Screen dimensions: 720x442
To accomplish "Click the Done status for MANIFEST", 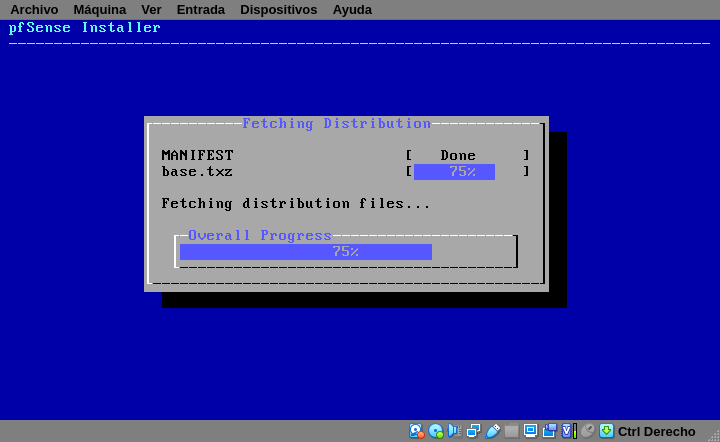I will 458,156.
